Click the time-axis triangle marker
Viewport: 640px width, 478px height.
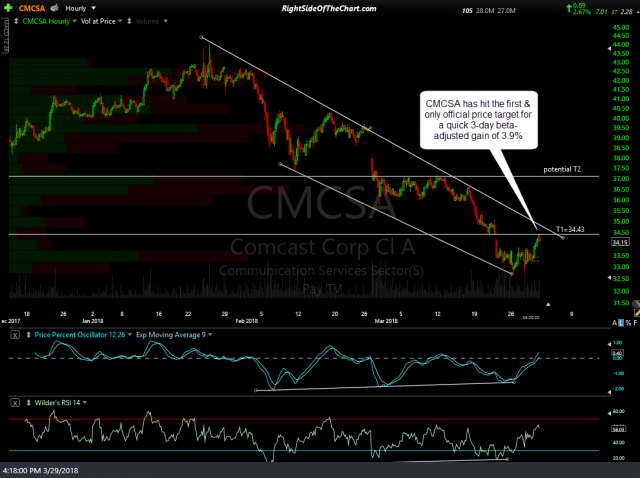click(x=548, y=304)
